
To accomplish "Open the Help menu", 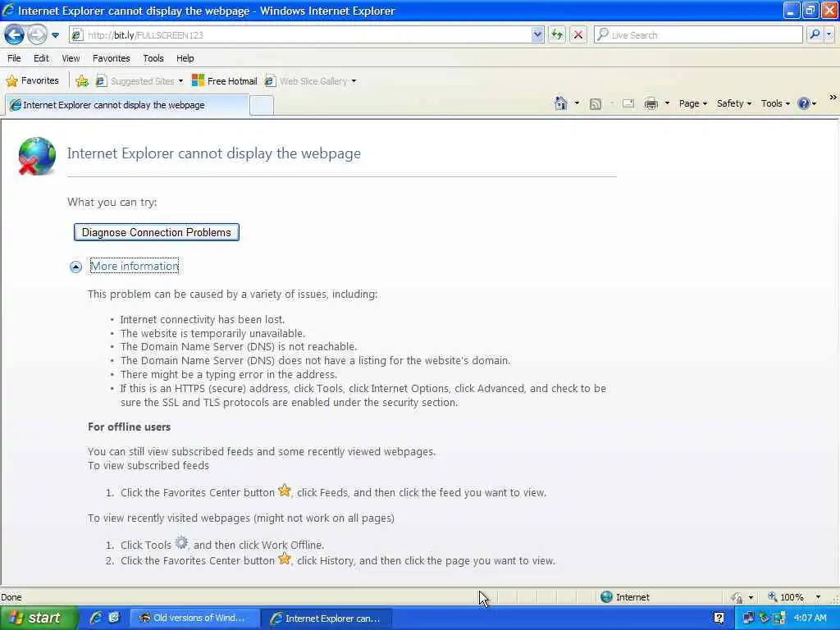I will pyautogui.click(x=185, y=58).
